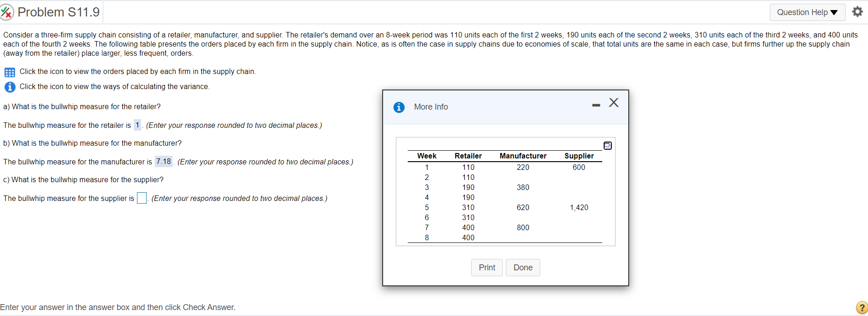This screenshot has height=316, width=868.
Task: Click retailer value in week 1 row
Action: 468,167
